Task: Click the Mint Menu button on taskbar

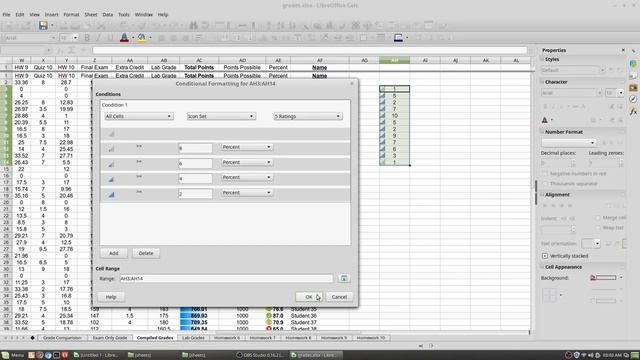Action: point(13,355)
